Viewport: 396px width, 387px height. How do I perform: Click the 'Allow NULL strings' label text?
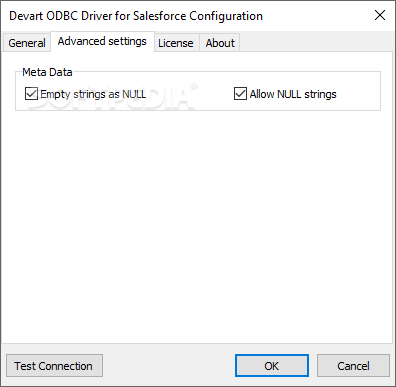(x=293, y=94)
